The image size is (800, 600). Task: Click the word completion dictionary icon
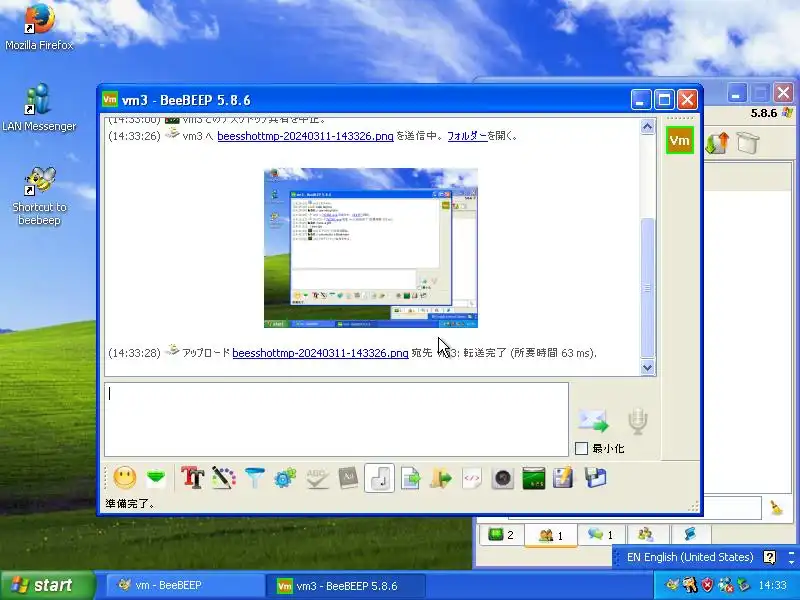pos(348,478)
